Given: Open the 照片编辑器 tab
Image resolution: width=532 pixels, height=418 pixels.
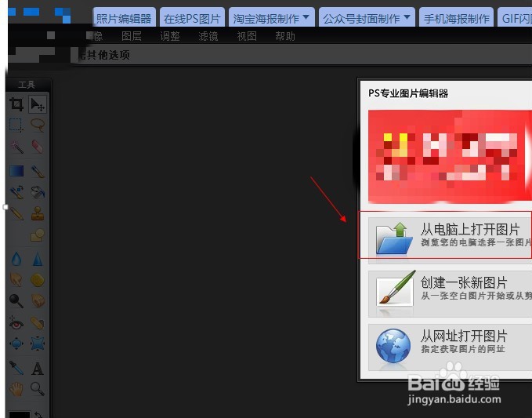Looking at the screenshot, I should click(x=124, y=18).
